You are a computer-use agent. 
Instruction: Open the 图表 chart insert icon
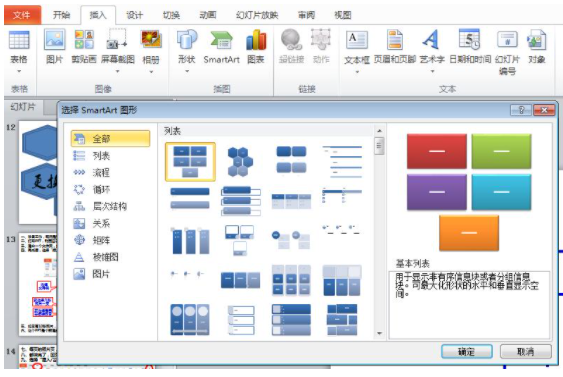[x=256, y=40]
